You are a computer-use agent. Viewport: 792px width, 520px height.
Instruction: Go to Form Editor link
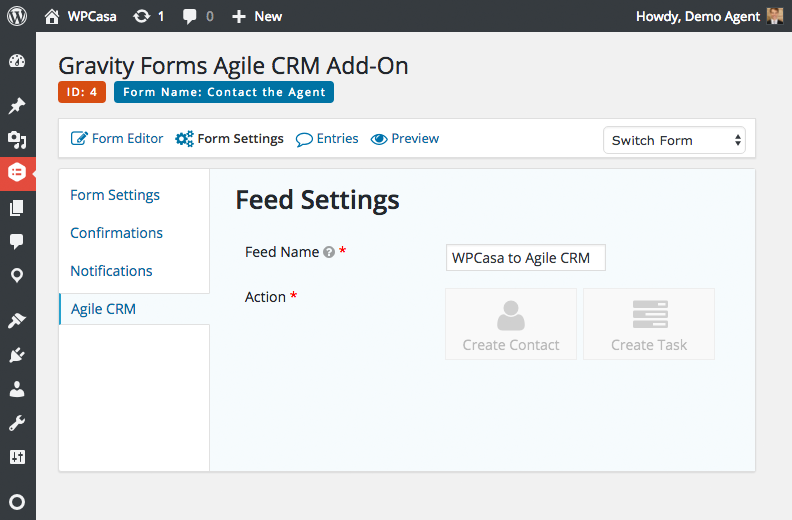click(x=127, y=138)
